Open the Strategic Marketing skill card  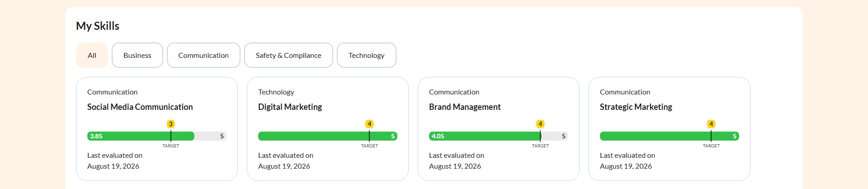tap(670, 129)
